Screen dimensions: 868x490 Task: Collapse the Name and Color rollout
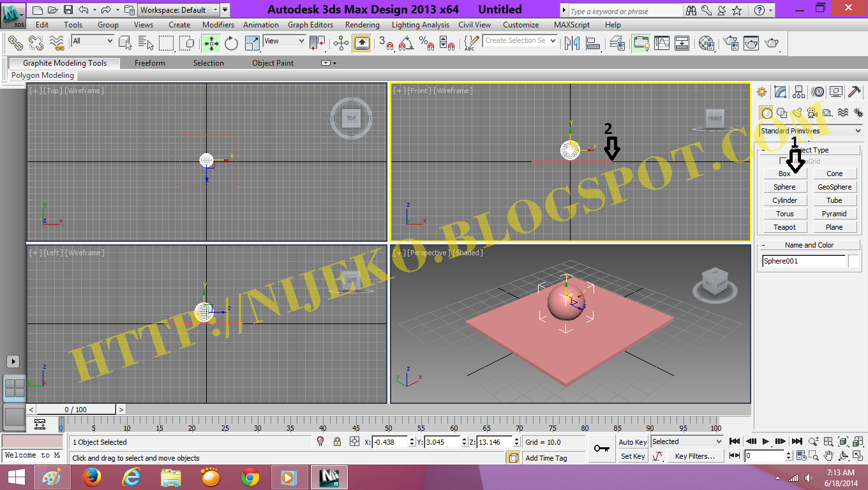[809, 245]
